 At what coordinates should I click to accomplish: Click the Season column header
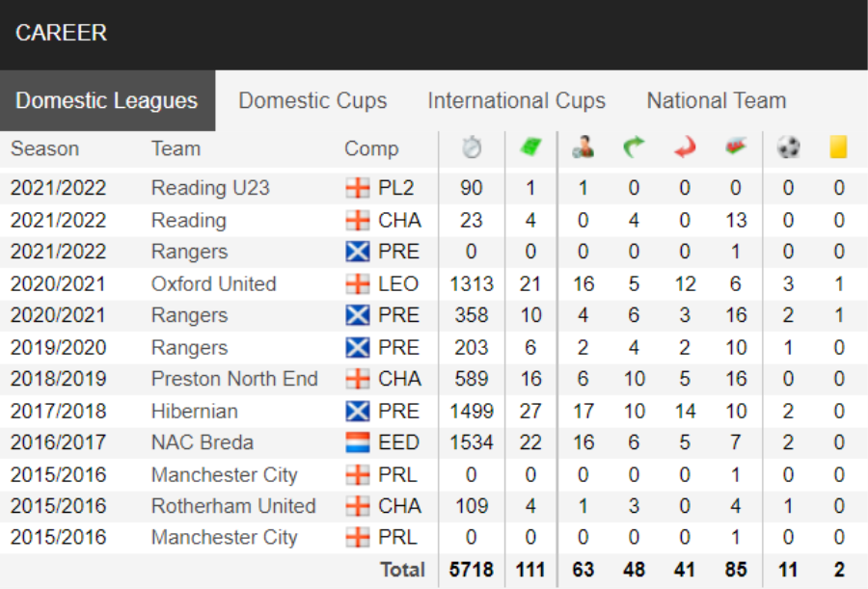coord(44,148)
